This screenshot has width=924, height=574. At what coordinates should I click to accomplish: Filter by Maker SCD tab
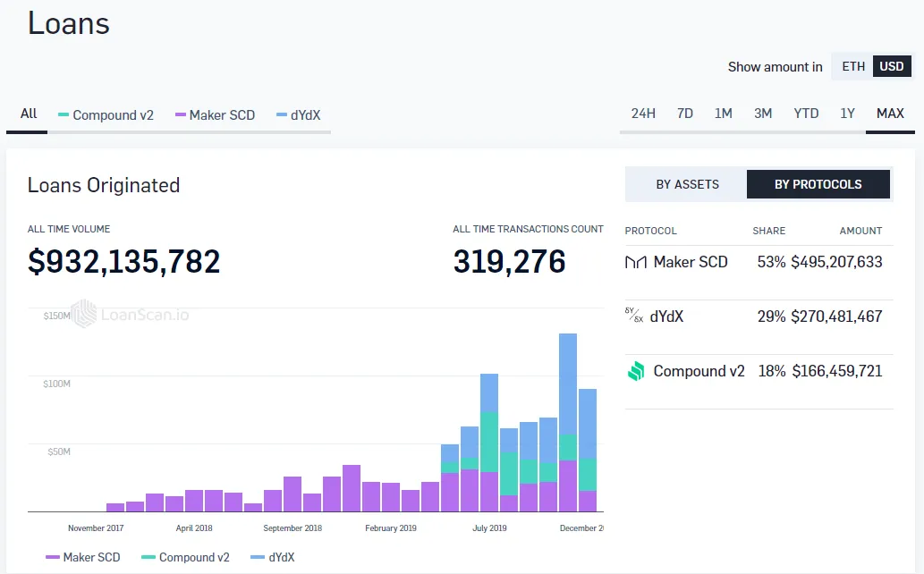pos(215,115)
